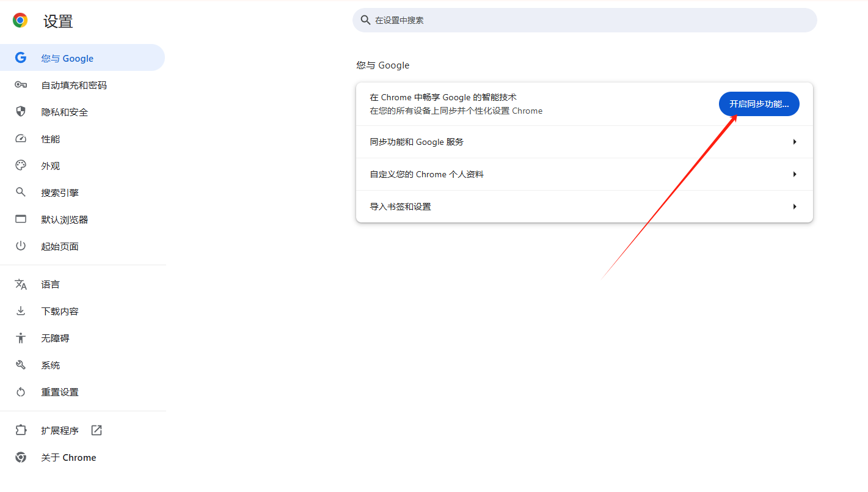Open 系统 settings

pos(82,365)
